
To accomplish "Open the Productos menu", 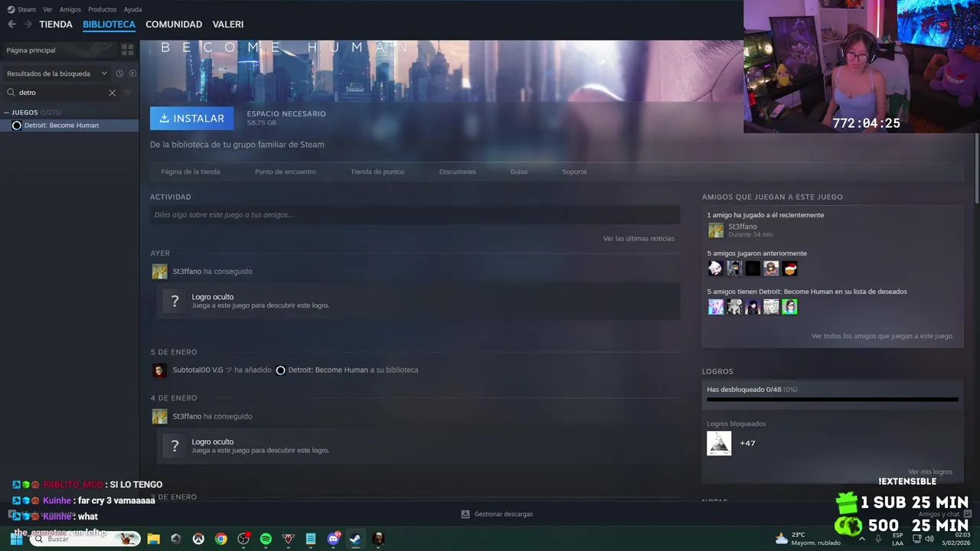I will 102,10.
